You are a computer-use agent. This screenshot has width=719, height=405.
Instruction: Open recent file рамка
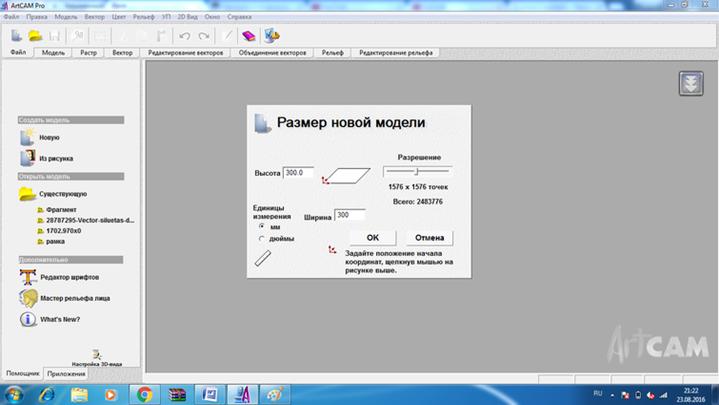[51, 241]
